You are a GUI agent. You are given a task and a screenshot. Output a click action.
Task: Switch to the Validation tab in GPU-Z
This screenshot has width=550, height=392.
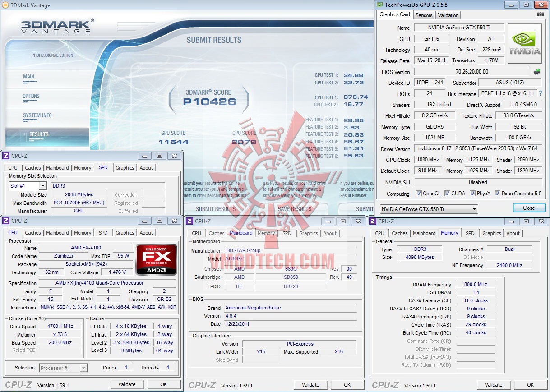tap(448, 15)
